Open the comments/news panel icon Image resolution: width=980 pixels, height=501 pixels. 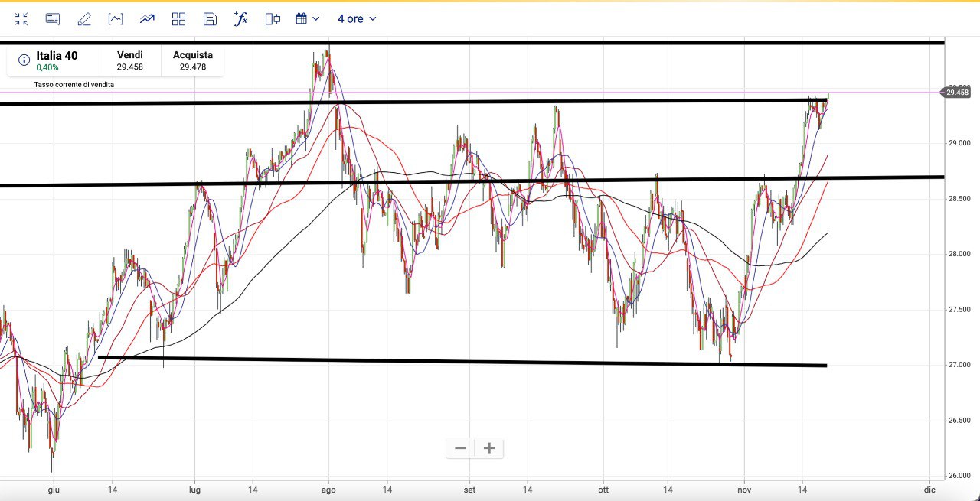click(x=53, y=19)
